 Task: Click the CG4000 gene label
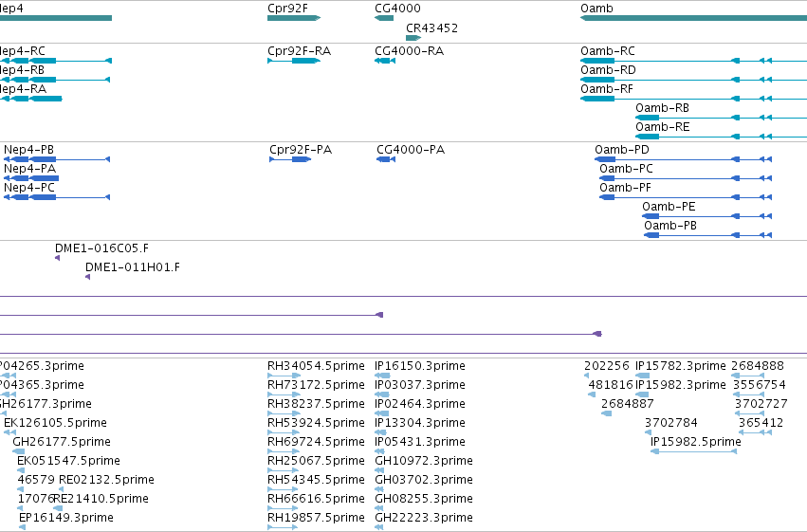[397, 9]
